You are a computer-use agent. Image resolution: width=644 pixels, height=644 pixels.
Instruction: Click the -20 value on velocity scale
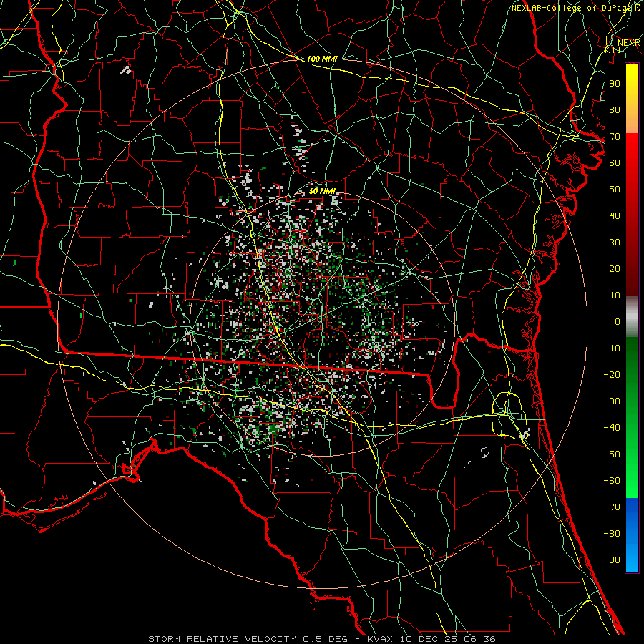click(612, 375)
